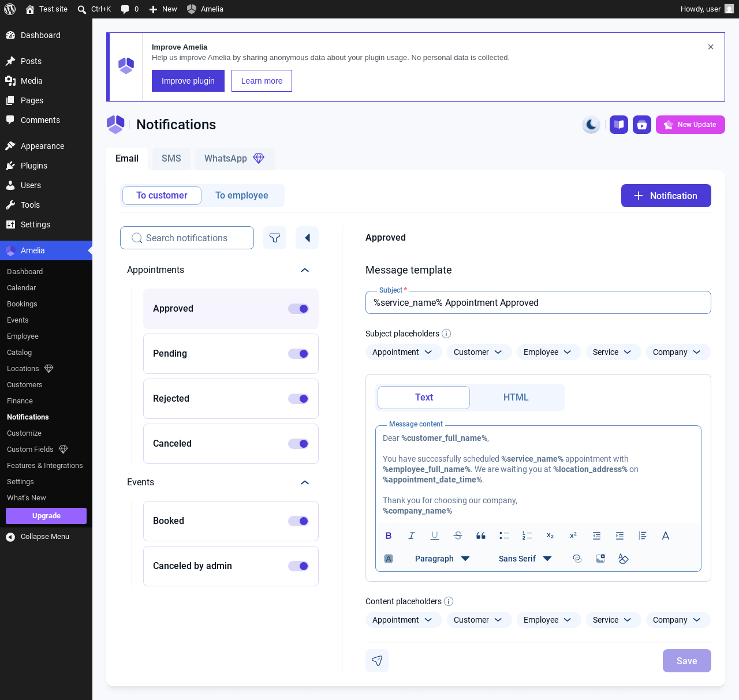739x700 pixels.
Task: Save the notification template
Action: pyautogui.click(x=687, y=661)
